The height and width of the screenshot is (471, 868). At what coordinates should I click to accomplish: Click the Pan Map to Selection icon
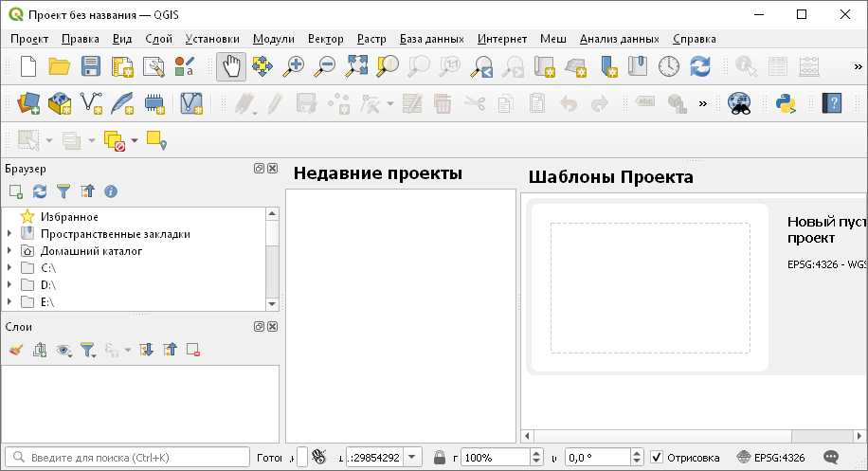pyautogui.click(x=262, y=66)
